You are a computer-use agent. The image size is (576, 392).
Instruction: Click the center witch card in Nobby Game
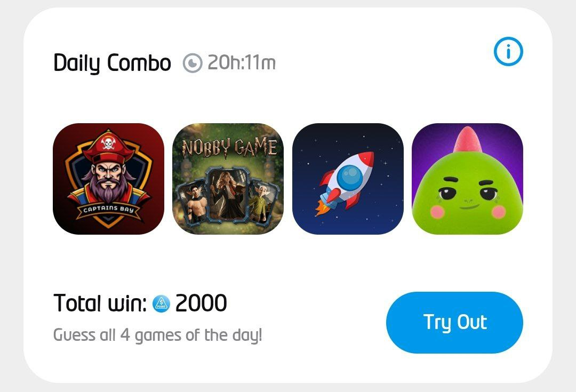pyautogui.click(x=228, y=194)
